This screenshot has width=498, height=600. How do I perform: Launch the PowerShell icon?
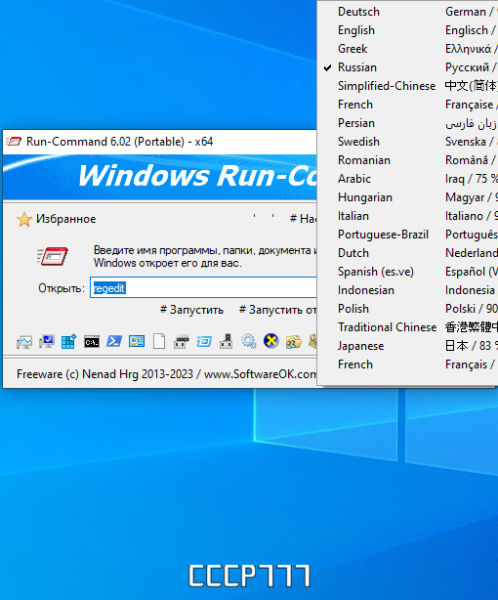pos(114,341)
